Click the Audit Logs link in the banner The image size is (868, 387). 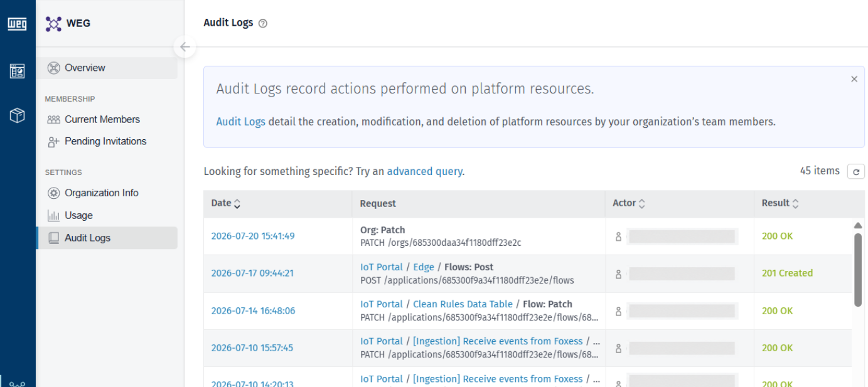(241, 122)
